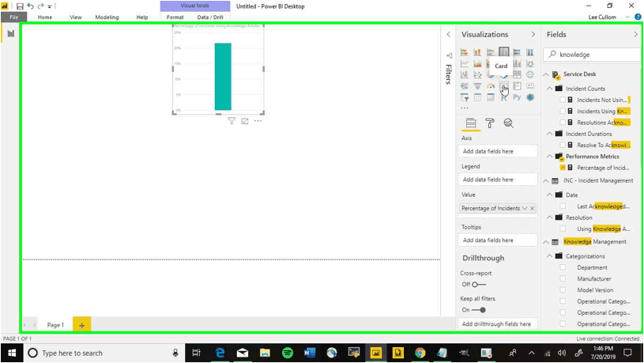Choose the Card visualization icon
644x363 pixels.
(x=503, y=86)
